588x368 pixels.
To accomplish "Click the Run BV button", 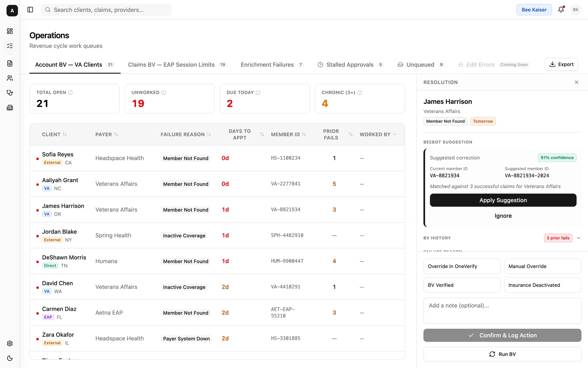I will tap(502, 354).
